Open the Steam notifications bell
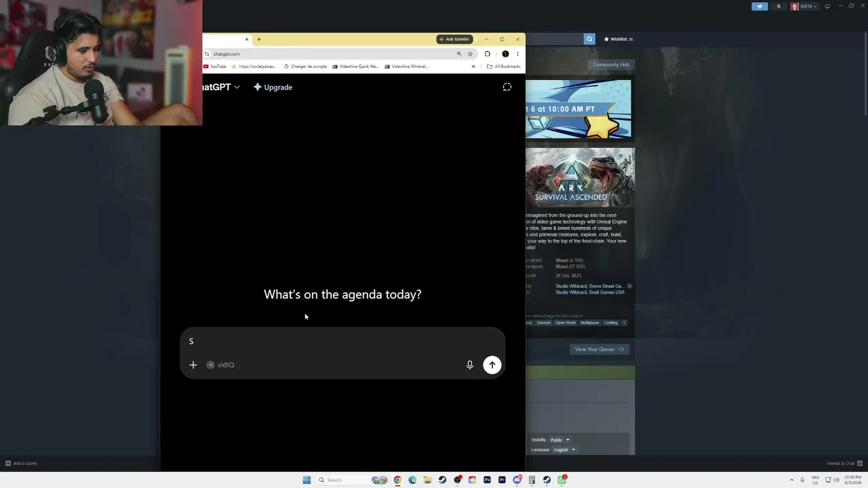This screenshot has width=868, height=488. (778, 6)
